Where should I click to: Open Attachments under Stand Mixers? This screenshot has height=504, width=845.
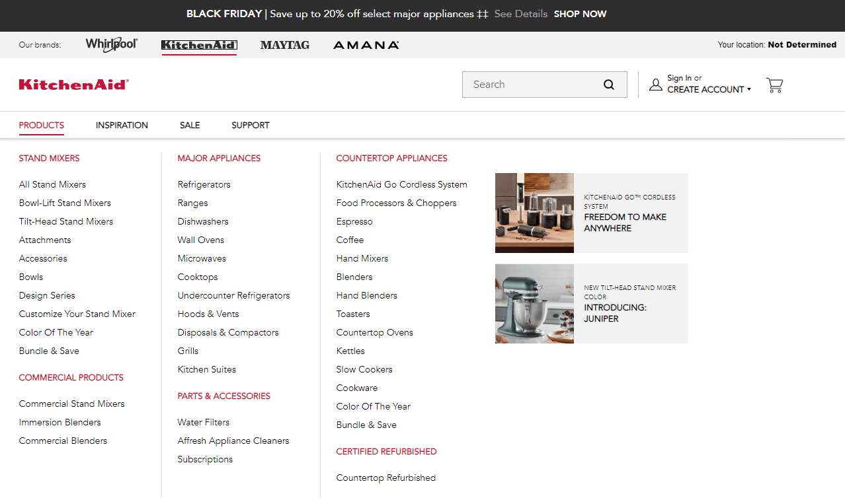45,240
